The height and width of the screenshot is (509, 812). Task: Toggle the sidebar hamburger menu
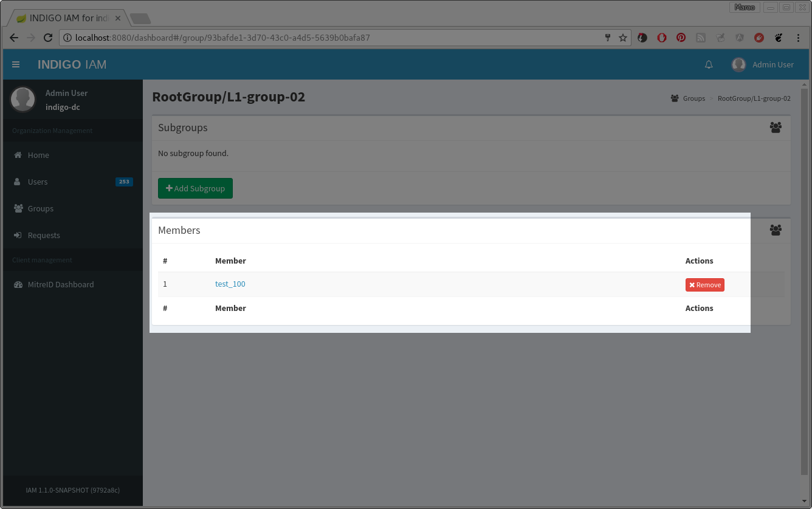coord(16,64)
